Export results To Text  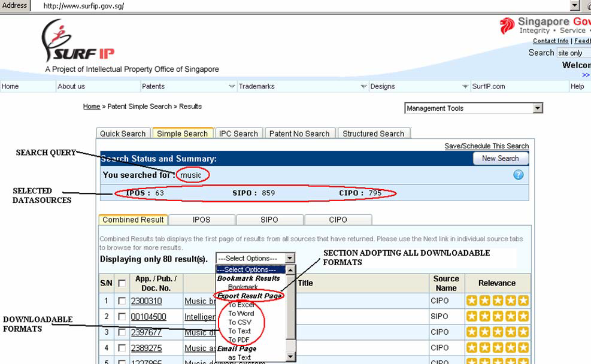[x=240, y=331]
